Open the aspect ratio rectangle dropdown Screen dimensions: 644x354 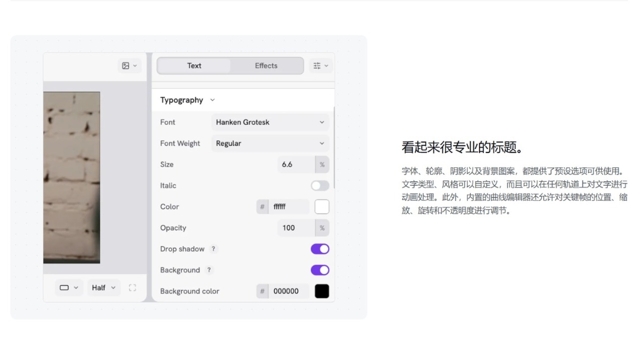pyautogui.click(x=69, y=288)
